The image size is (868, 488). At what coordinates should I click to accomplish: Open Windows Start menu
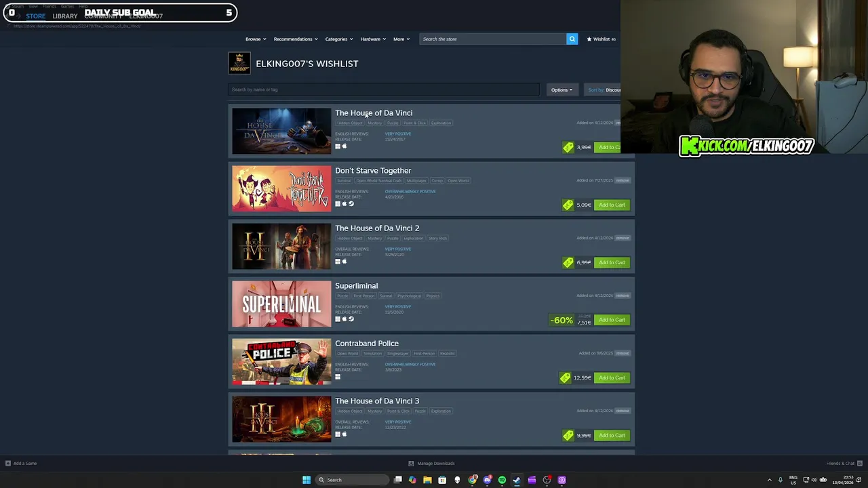point(307,480)
